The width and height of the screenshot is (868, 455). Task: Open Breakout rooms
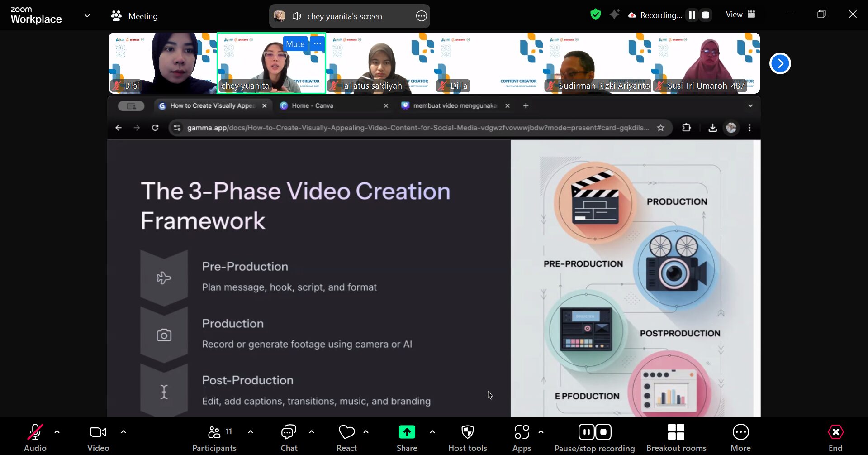point(676,438)
